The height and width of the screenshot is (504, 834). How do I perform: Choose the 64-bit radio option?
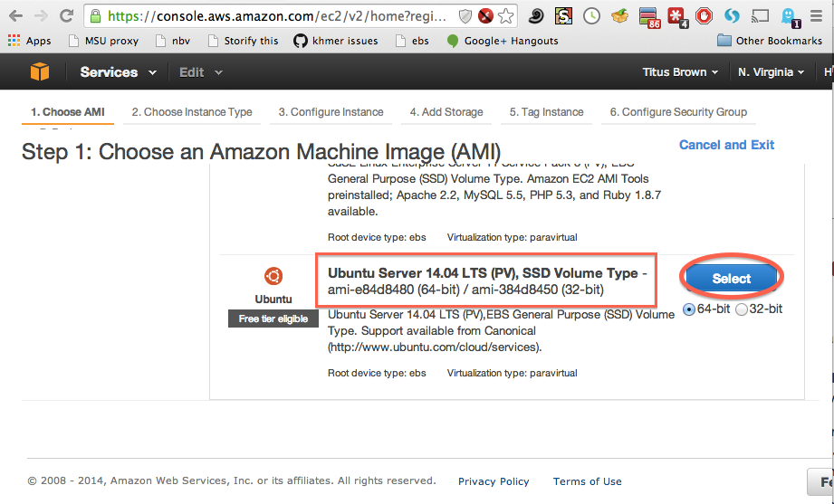689,309
